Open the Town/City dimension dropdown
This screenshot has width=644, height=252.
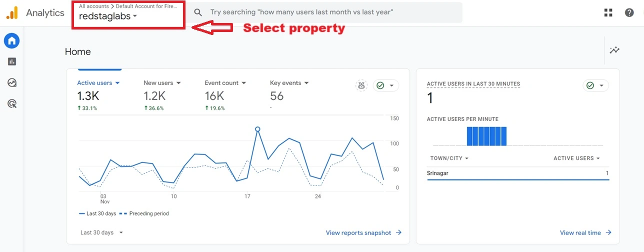tap(449, 158)
